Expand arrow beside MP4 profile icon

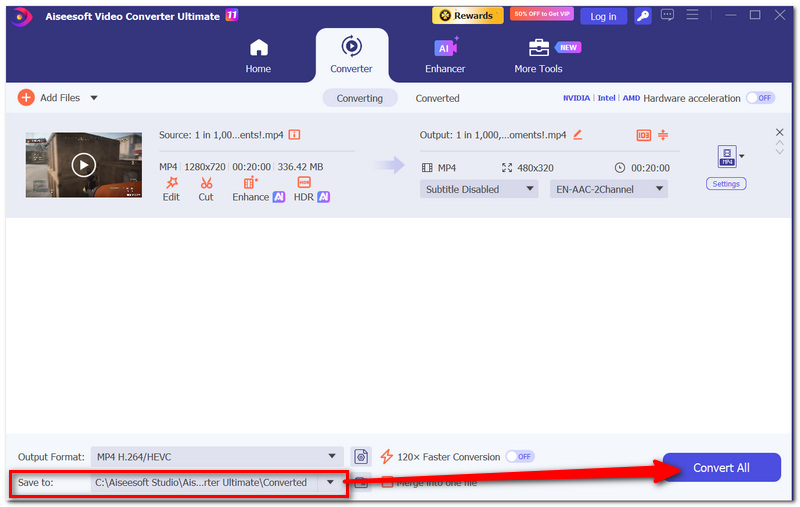click(742, 156)
